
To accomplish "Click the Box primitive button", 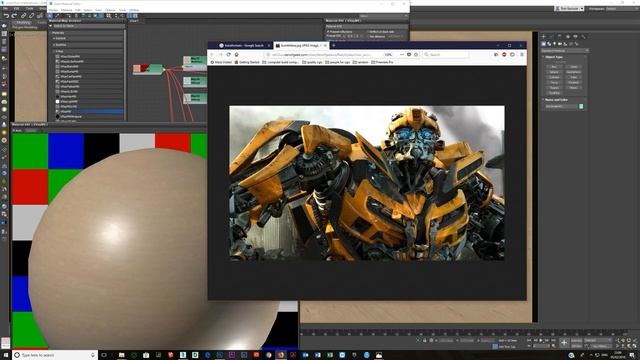I will coord(554,67).
